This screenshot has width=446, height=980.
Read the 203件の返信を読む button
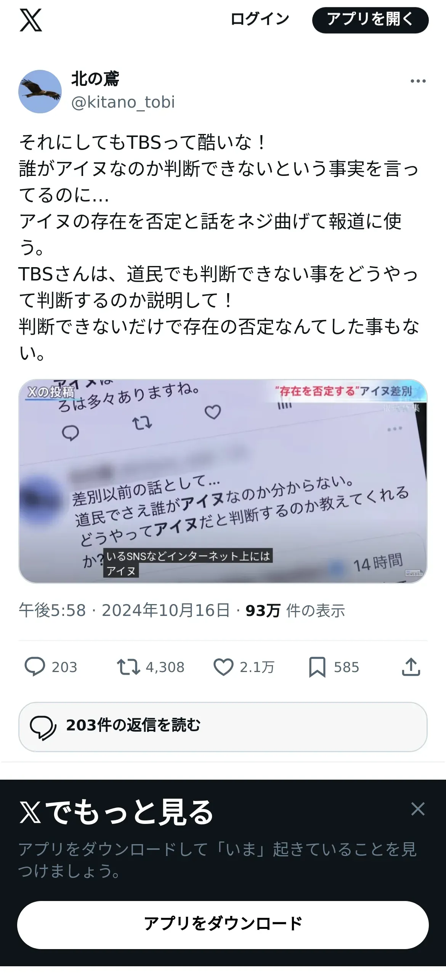coord(223,727)
